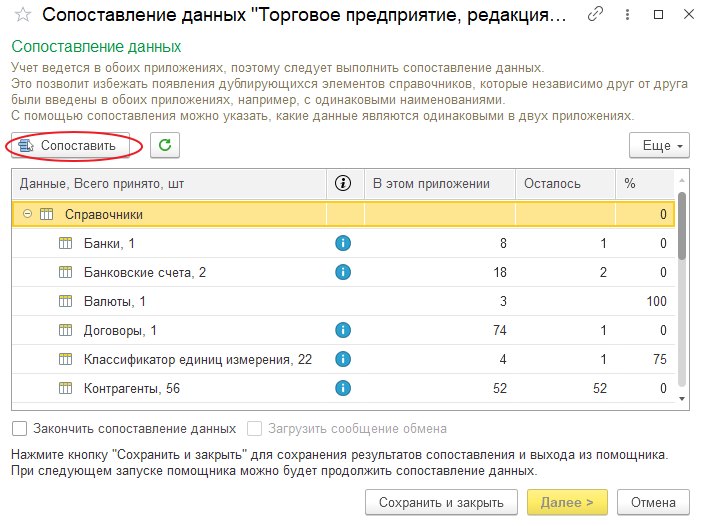Viewport: 704px width, 526px height.
Task: Sort by Данные, Всего принято column header
Action: [x=169, y=184]
